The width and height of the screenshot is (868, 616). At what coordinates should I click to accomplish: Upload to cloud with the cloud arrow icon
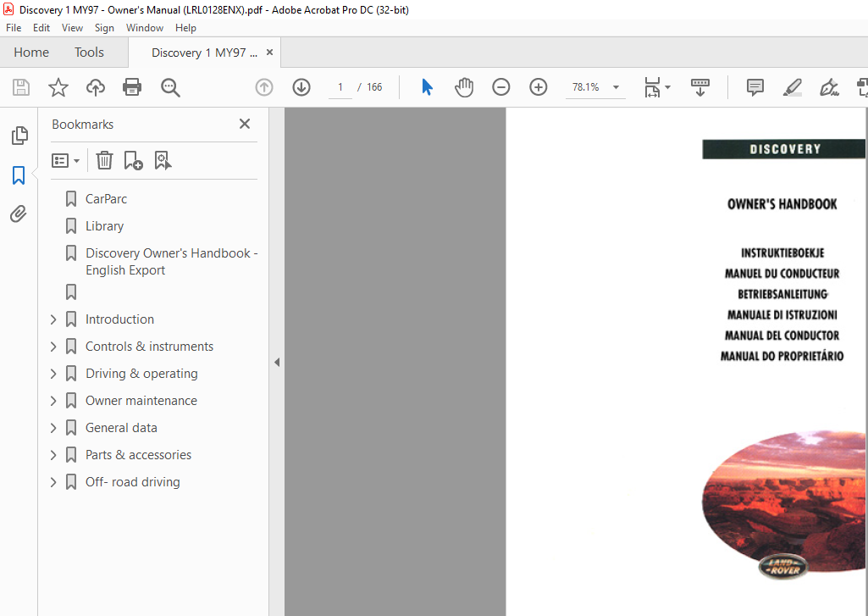95,87
